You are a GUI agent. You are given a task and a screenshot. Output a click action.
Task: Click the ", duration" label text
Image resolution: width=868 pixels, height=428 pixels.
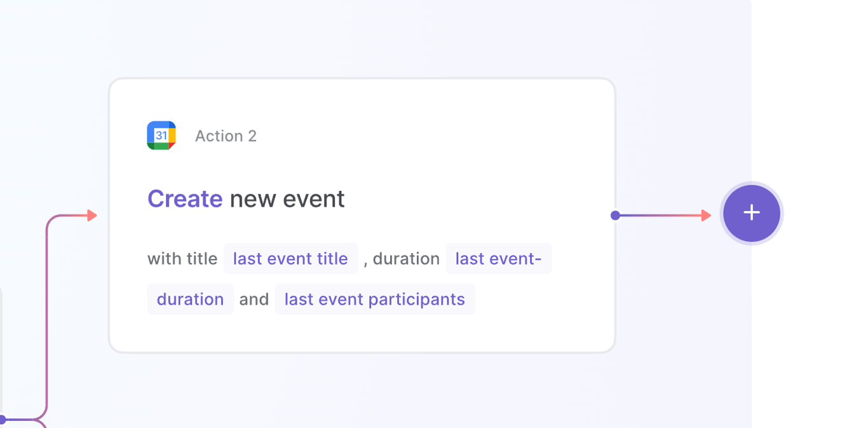402,259
